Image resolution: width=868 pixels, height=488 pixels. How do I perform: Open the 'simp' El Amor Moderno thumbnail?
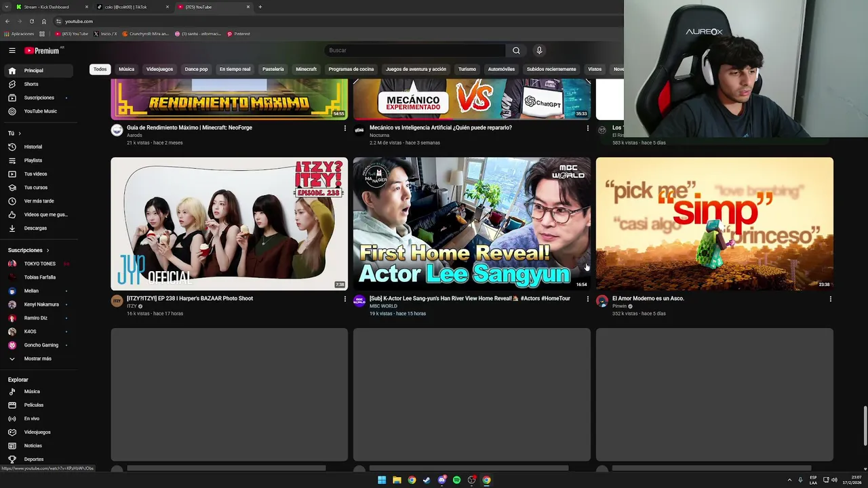[x=714, y=224]
